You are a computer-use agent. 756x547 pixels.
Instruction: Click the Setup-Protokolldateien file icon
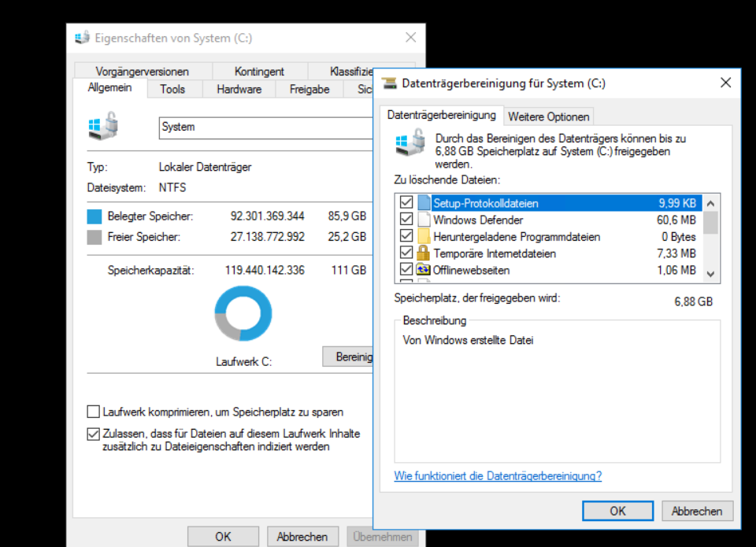coord(424,203)
